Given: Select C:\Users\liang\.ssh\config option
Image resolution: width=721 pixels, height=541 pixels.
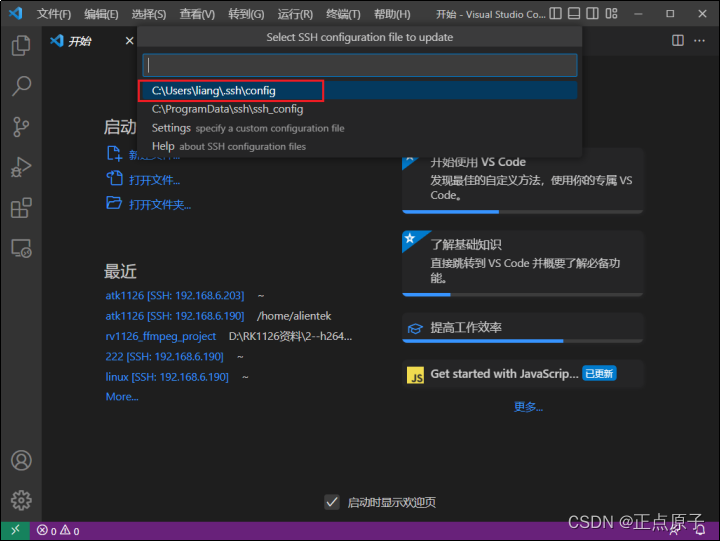Looking at the screenshot, I should (360, 91).
